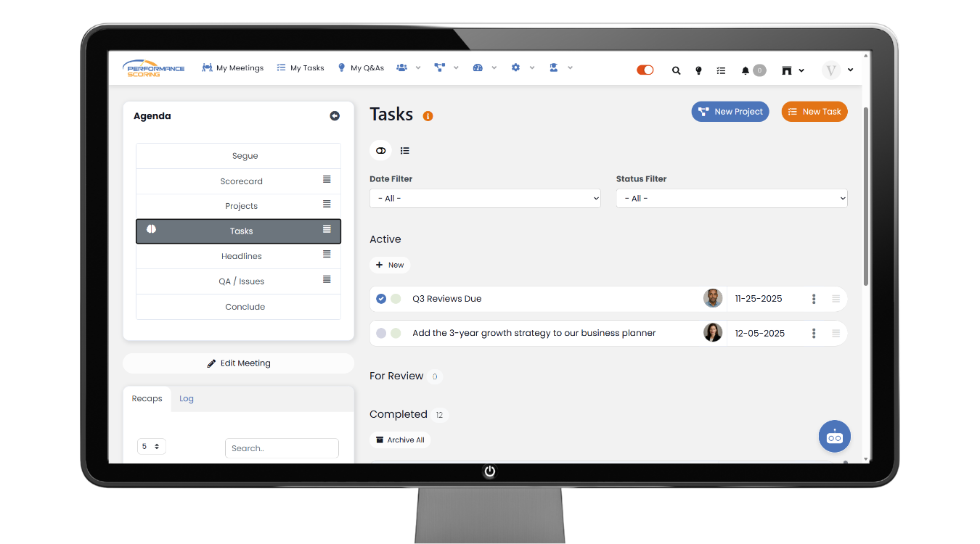Toggle the orange switch in top bar
Screen dimensions: 980x544
(645, 70)
